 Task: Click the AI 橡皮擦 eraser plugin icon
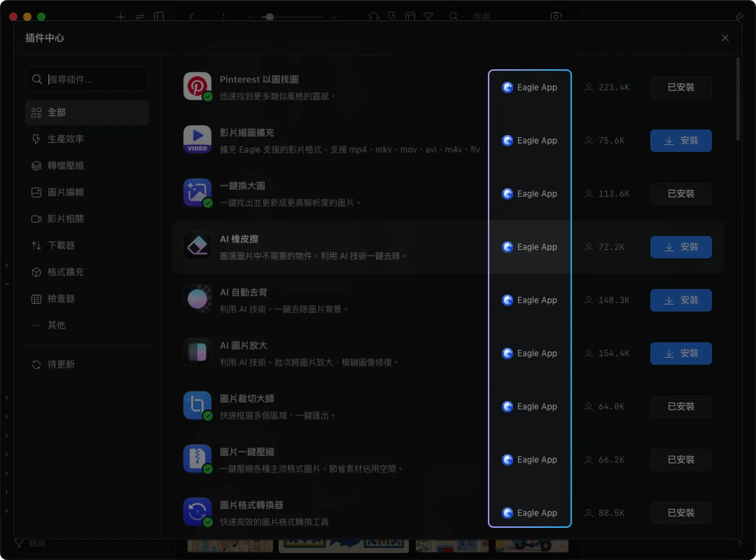(197, 246)
